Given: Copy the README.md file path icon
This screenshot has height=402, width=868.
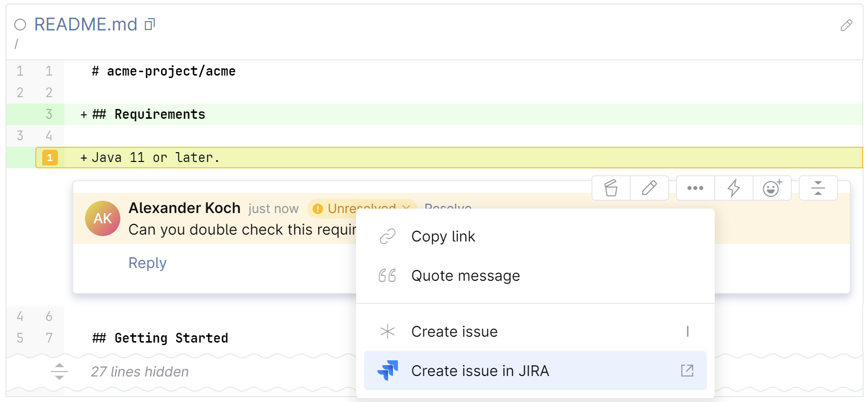Looking at the screenshot, I should coord(150,24).
